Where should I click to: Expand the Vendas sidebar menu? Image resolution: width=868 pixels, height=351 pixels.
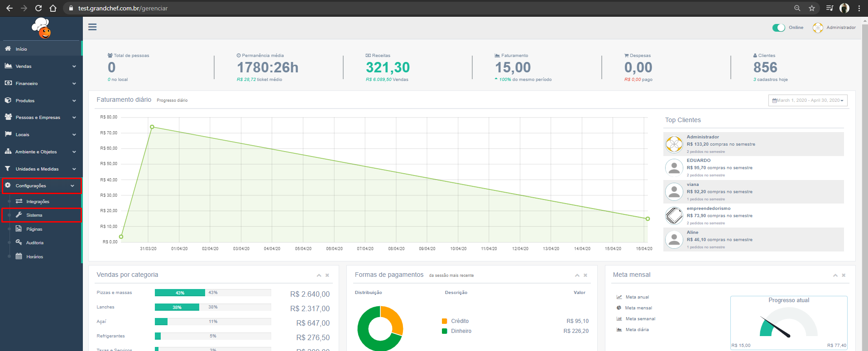click(41, 66)
